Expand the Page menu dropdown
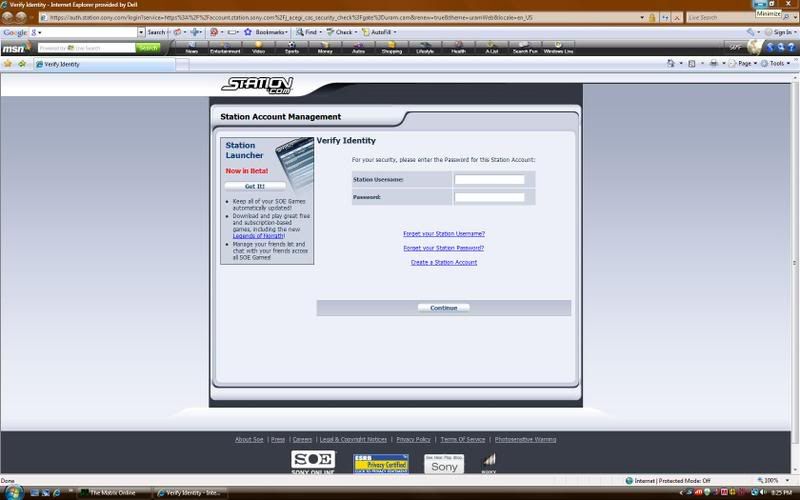 (x=743, y=63)
